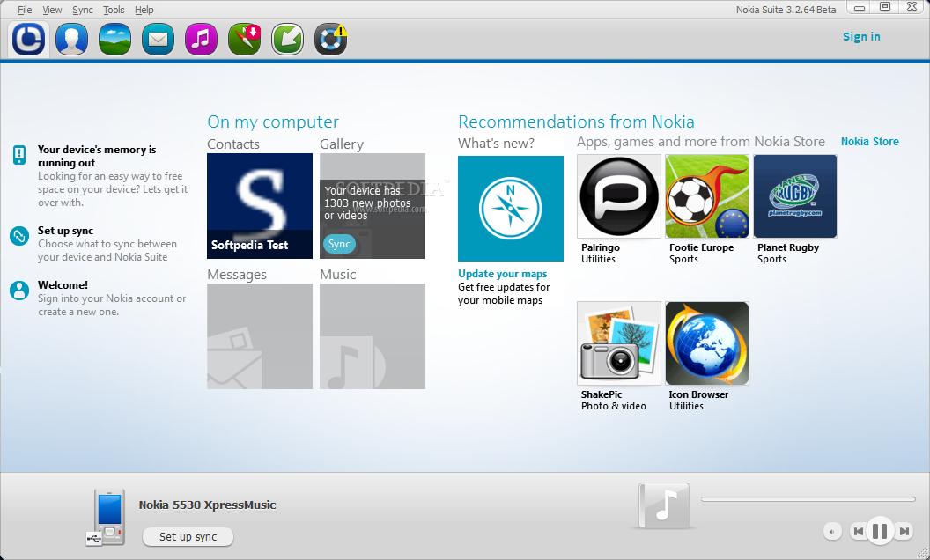Image resolution: width=930 pixels, height=560 pixels.
Task: Click the Set up sync button below device
Action: point(188,536)
